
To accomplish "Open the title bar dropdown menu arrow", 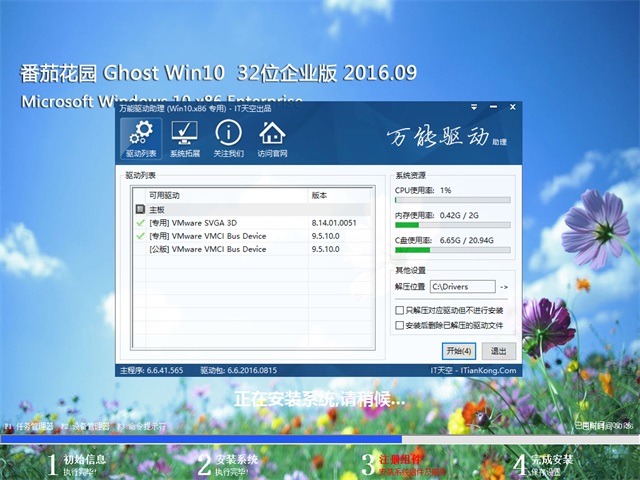I will [x=474, y=107].
